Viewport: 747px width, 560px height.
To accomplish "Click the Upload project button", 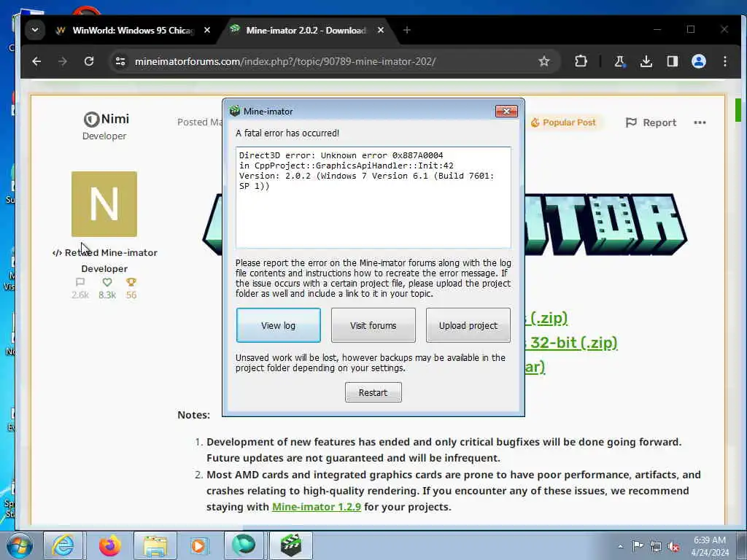I will pos(468,325).
